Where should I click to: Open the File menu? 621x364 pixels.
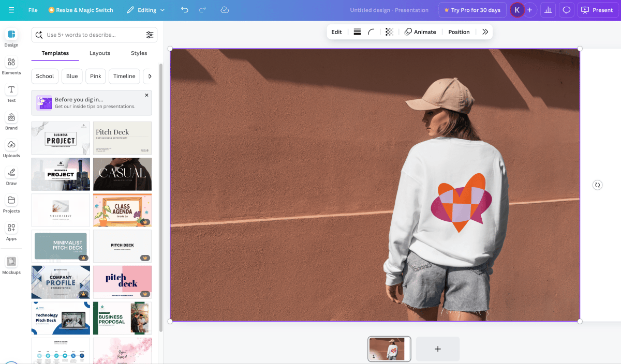pos(33,10)
